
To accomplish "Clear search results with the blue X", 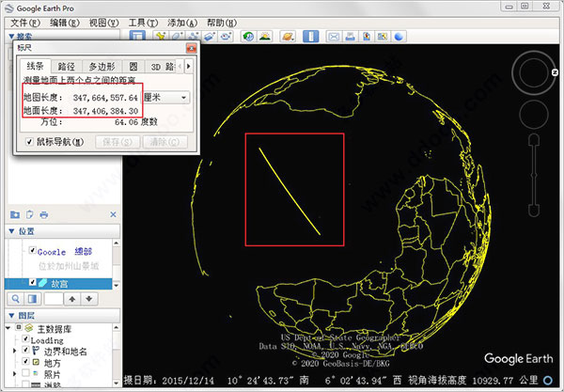I will point(114,214).
